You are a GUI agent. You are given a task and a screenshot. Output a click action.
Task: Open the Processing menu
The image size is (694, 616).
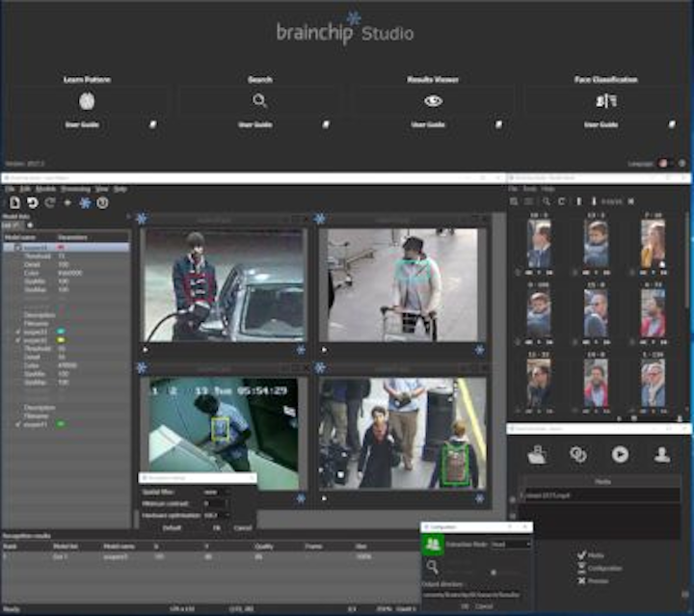pos(75,189)
